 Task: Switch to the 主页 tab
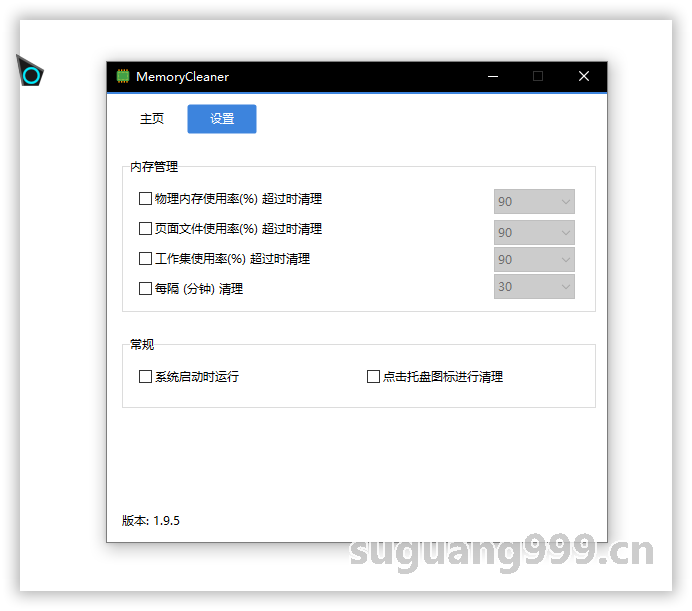(x=152, y=119)
